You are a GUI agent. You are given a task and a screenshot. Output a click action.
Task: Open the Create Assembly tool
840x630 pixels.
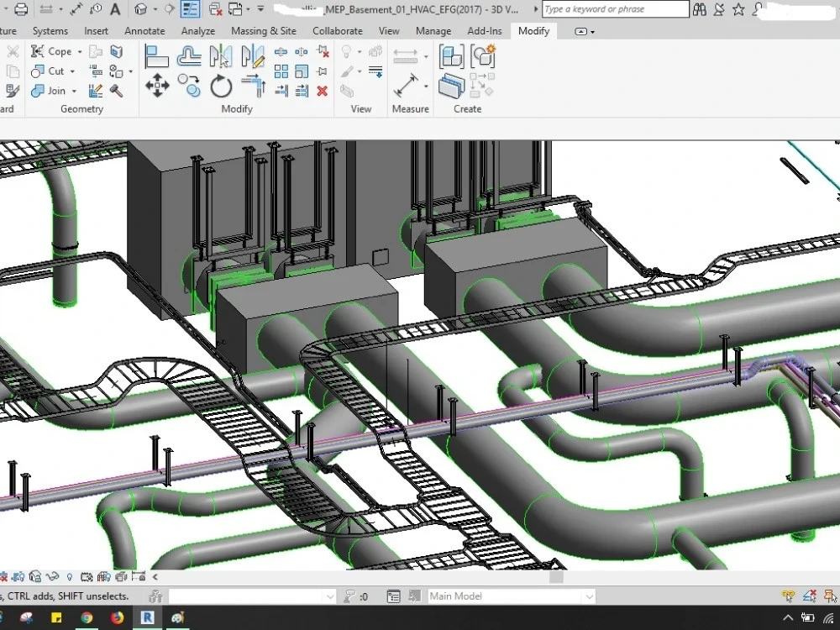coord(452,56)
